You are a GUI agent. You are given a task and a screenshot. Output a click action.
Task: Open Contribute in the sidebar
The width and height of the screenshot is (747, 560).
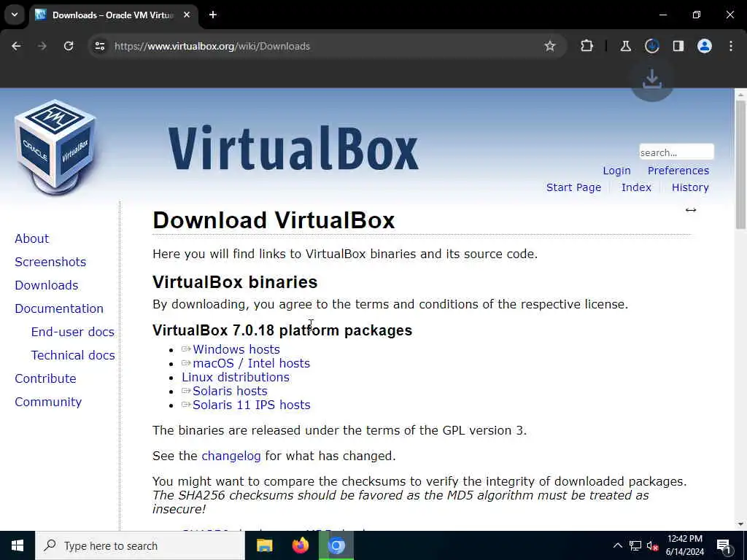coord(45,378)
